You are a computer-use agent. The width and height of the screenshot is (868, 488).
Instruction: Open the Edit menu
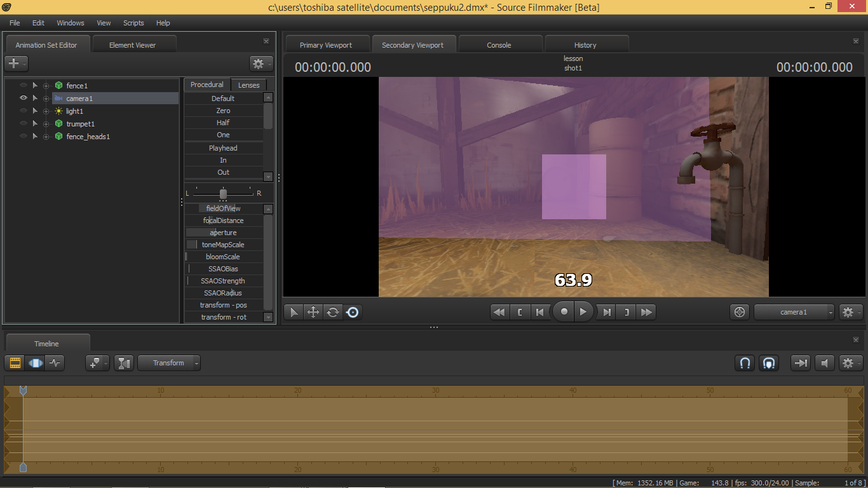38,23
